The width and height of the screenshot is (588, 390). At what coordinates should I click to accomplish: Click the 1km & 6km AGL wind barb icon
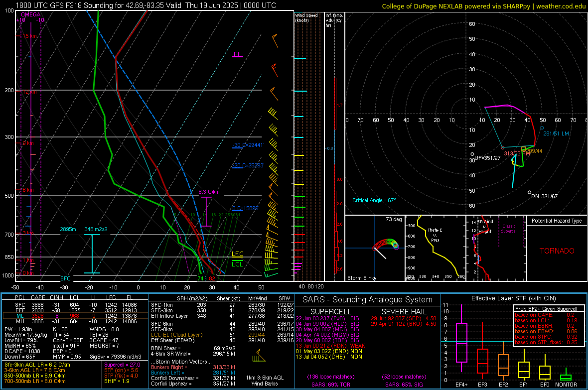pyautogui.click(x=259, y=356)
